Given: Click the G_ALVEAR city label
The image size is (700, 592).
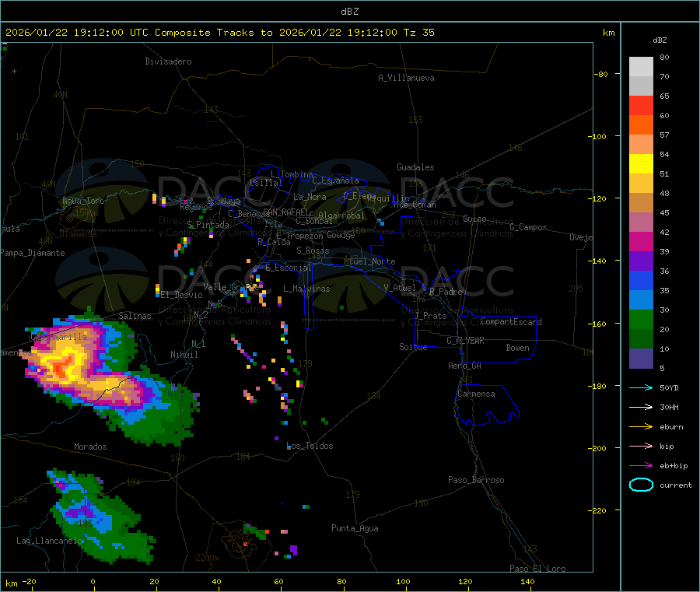Looking at the screenshot, I should pyautogui.click(x=465, y=341).
